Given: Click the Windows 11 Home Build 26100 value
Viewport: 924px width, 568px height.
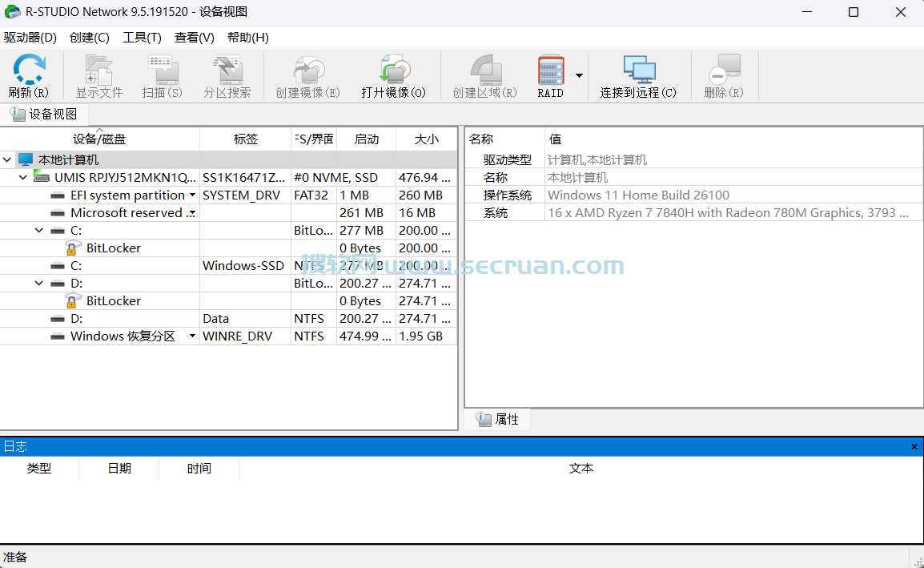Looking at the screenshot, I should pos(638,195).
